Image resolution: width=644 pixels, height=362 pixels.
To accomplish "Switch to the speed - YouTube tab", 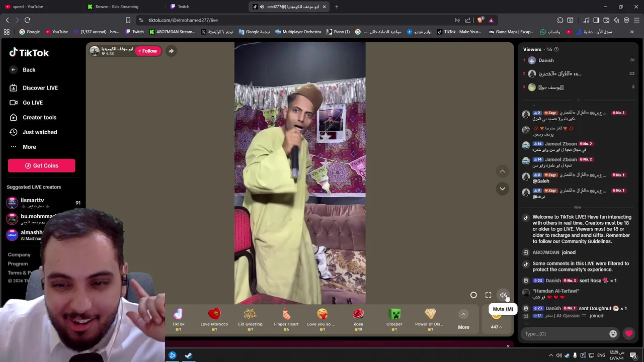I will point(40,7).
